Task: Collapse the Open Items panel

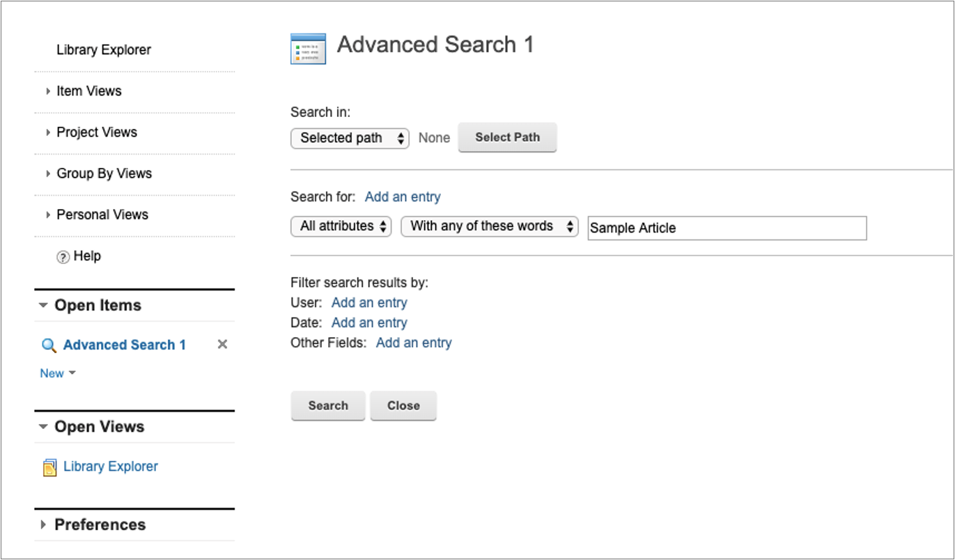Action: coord(44,306)
